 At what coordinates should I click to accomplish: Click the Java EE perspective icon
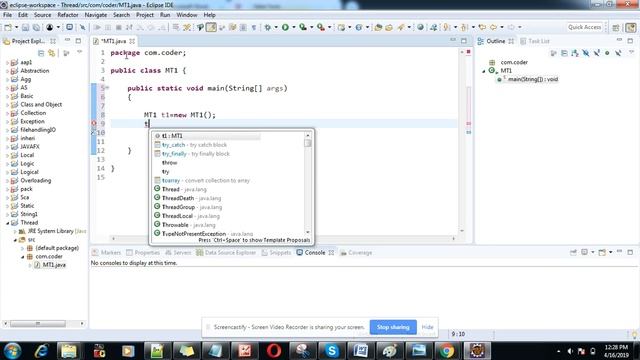(x=631, y=27)
